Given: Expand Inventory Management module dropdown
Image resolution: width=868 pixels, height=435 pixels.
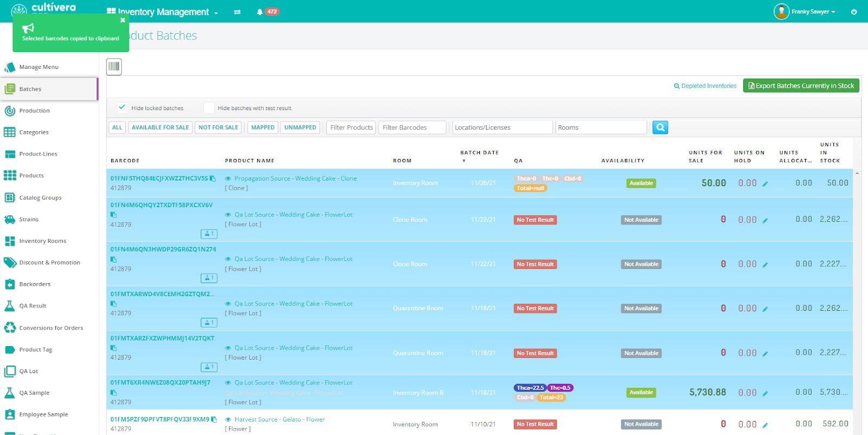Looking at the screenshot, I should pos(163,12).
